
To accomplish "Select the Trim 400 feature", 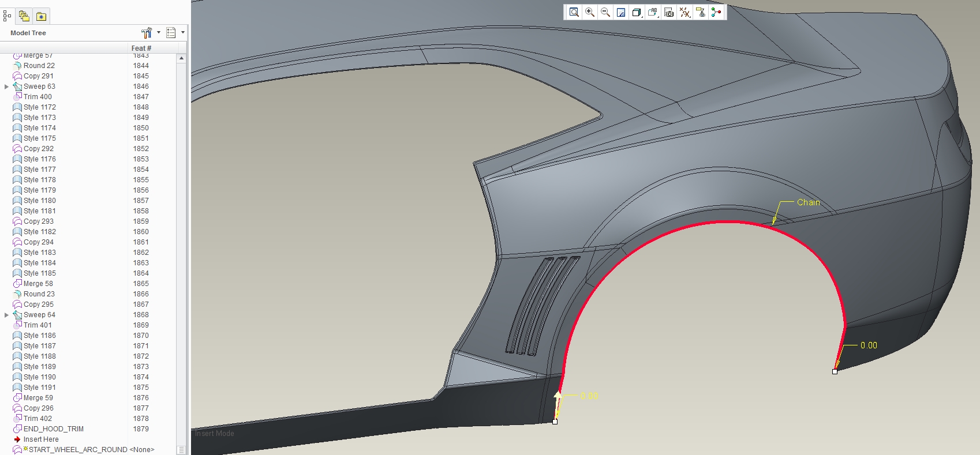I will [38, 97].
